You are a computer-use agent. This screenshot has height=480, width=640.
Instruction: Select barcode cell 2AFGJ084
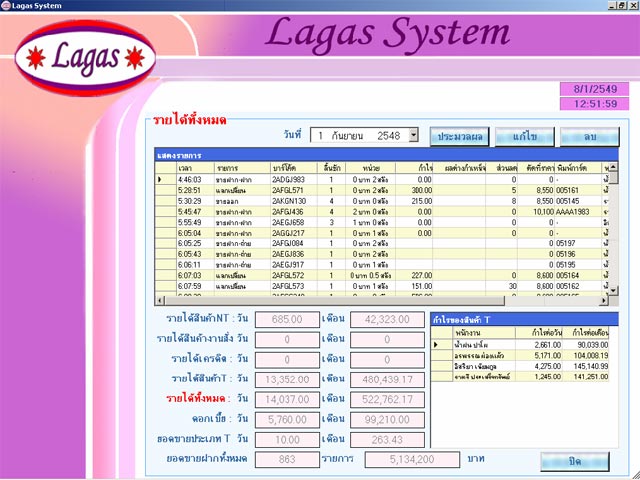(x=294, y=243)
